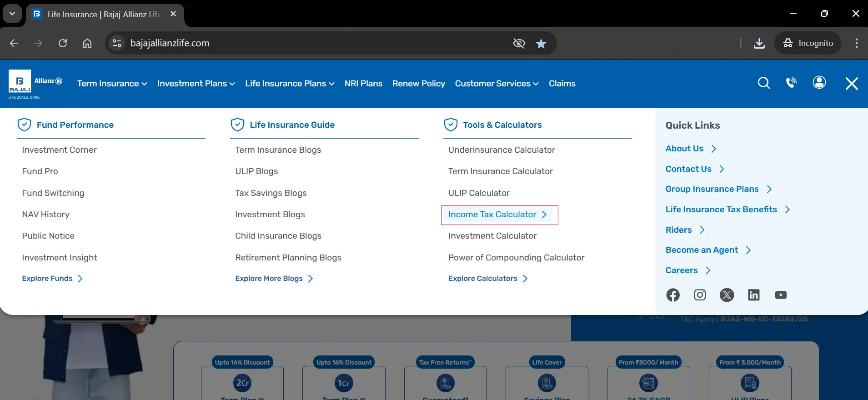This screenshot has width=868, height=400.
Task: Click the tracking protection eye icon
Action: point(519,43)
